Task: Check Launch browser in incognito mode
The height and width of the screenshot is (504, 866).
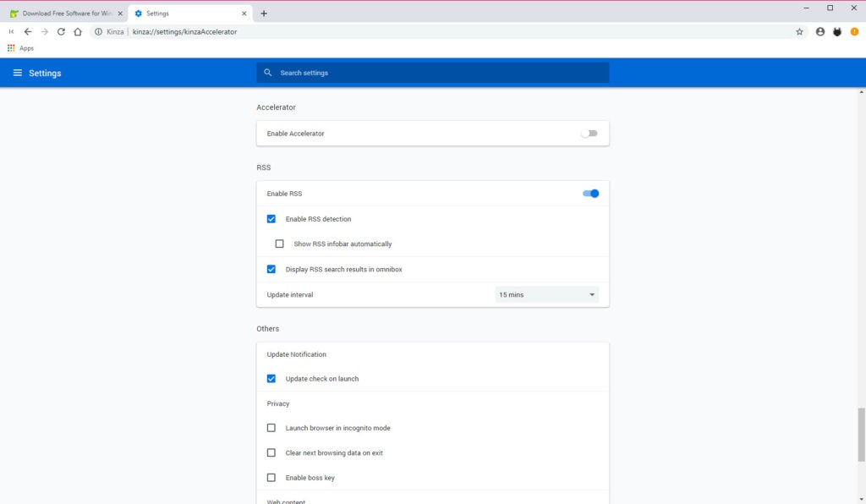Action: pos(271,428)
